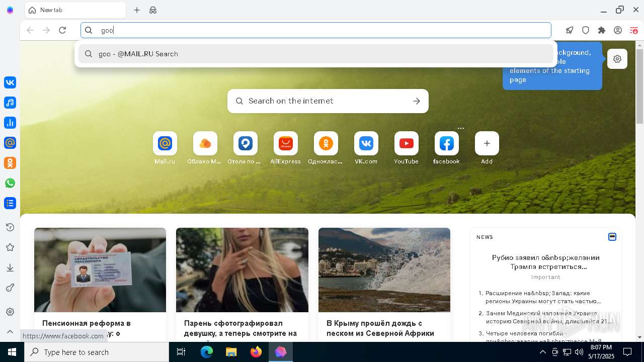
Task: Open the shield protection icon
Action: tap(586, 30)
